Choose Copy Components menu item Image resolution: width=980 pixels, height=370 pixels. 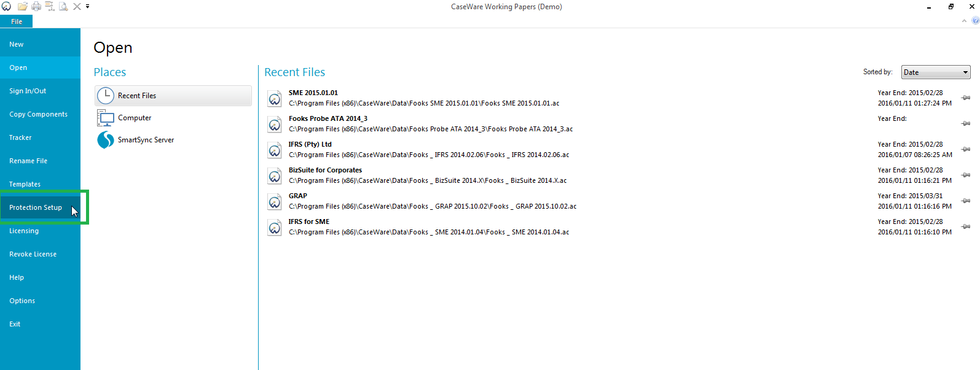tap(40, 114)
